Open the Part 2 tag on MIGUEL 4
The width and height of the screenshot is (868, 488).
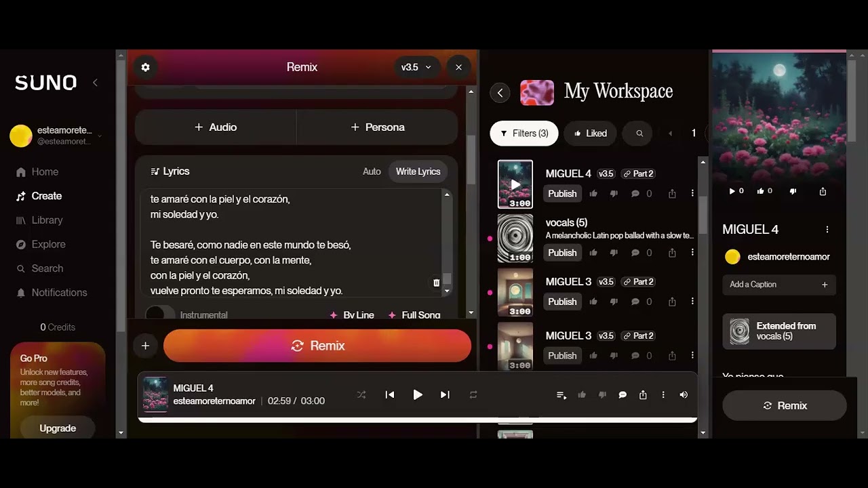pyautogui.click(x=639, y=174)
